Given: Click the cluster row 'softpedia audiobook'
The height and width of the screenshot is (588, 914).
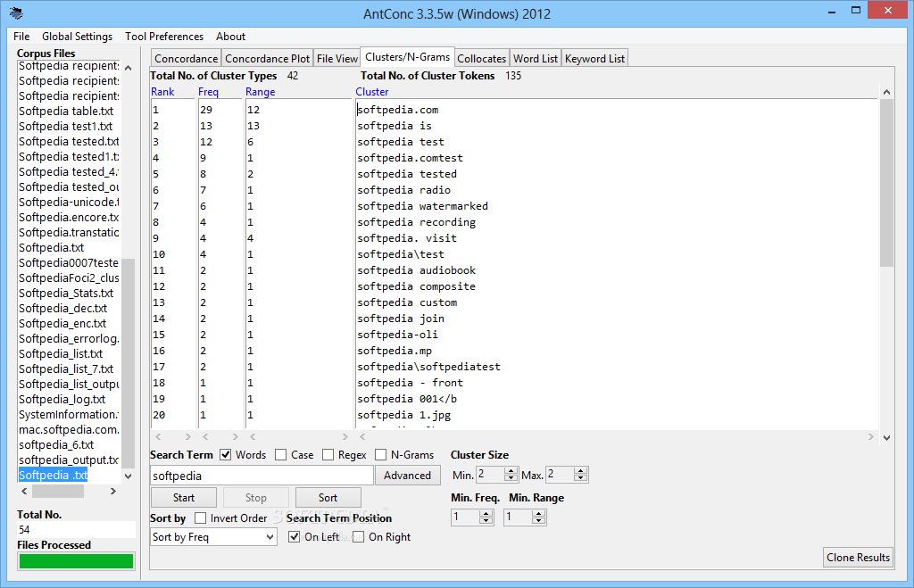Looking at the screenshot, I should (x=416, y=270).
